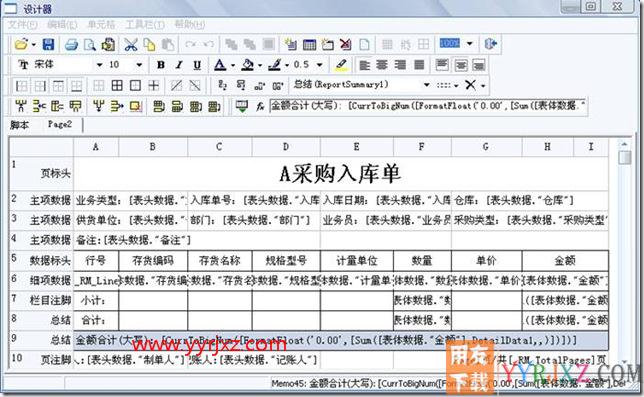The height and width of the screenshot is (397, 644).
Task: Align text right
Action: (400, 65)
